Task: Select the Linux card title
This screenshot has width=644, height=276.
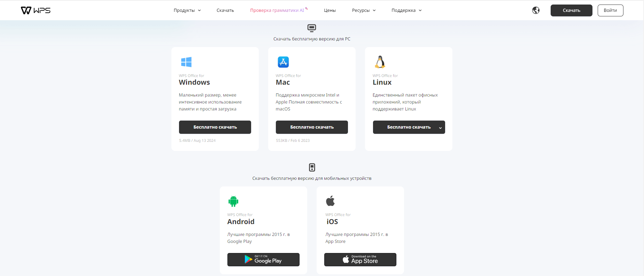Action: click(382, 82)
